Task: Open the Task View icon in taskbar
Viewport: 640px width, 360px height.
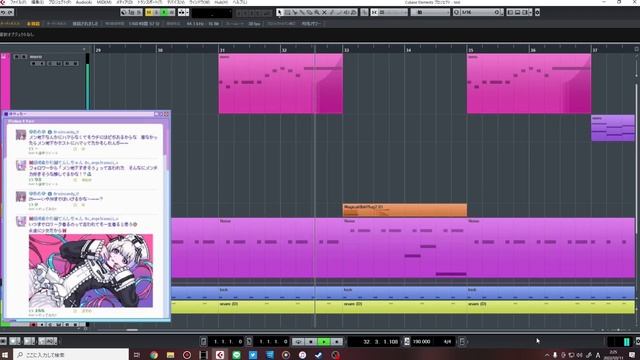Action: tap(137, 355)
